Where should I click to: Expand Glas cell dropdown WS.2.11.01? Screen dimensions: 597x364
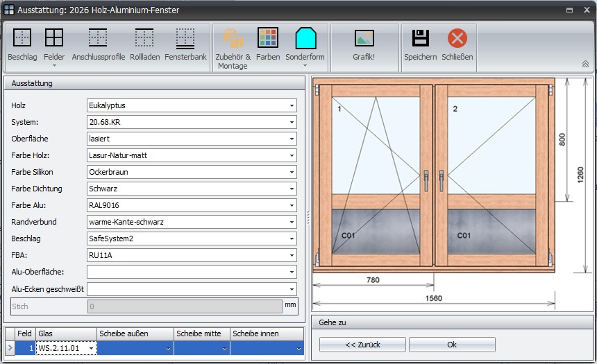tap(92, 349)
